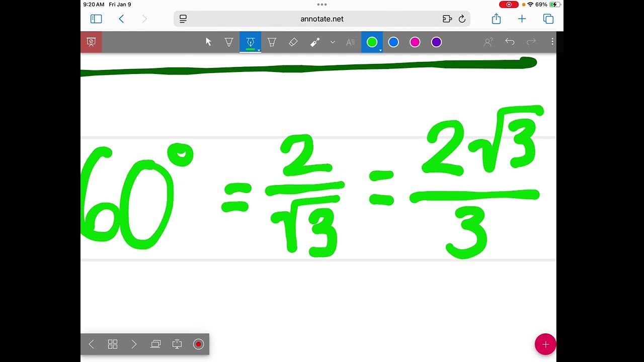Click the pink plus add button
Image resolution: width=644 pixels, height=362 pixels.
[x=545, y=344]
